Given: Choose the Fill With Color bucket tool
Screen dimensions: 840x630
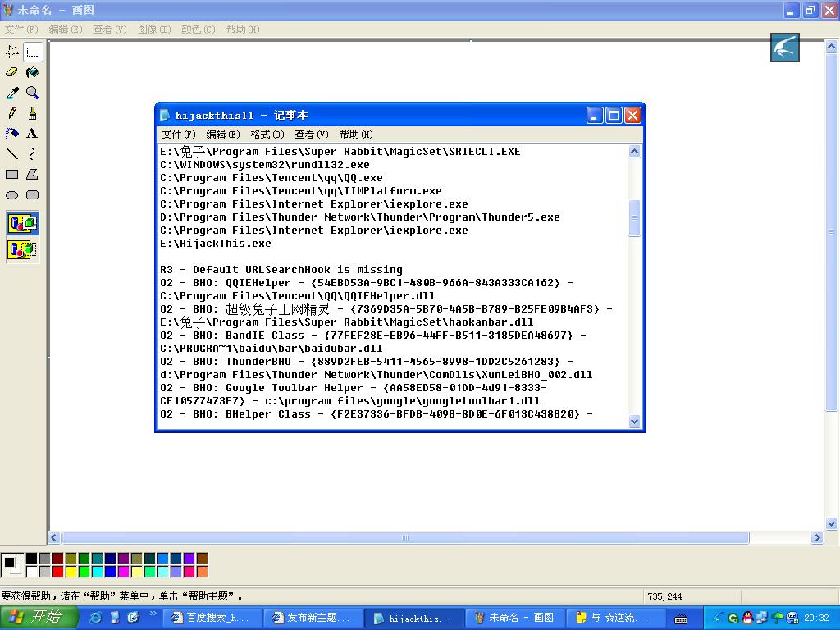Looking at the screenshot, I should pyautogui.click(x=33, y=72).
